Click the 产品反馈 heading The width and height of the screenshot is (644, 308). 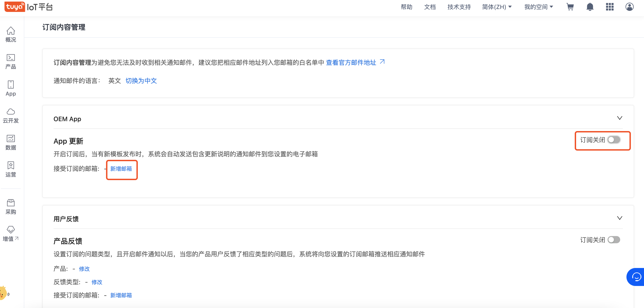point(68,241)
